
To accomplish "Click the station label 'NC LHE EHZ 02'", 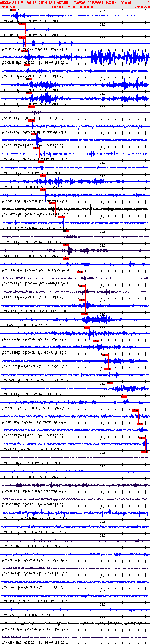I will [12, 228].
